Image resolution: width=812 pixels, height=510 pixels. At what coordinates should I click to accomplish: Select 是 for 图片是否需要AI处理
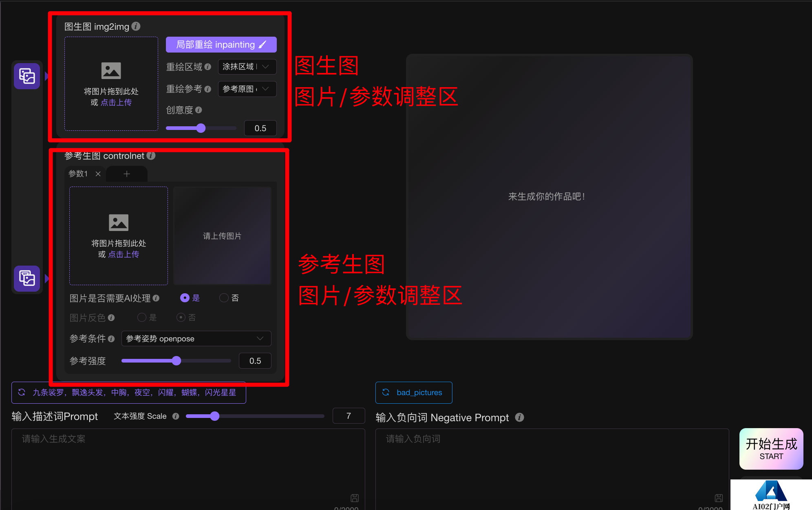coord(185,298)
